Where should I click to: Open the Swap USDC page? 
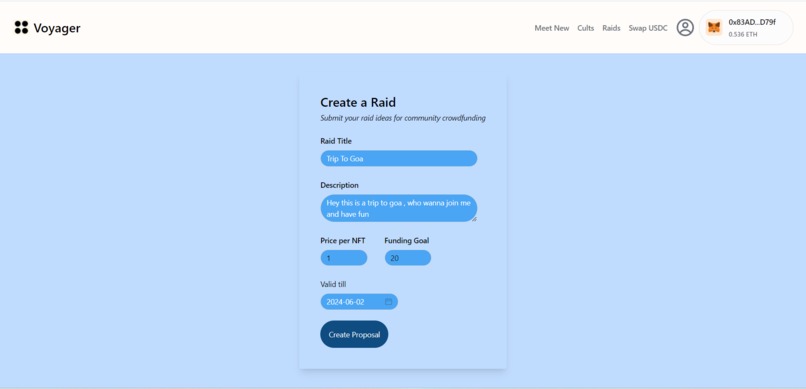click(648, 28)
